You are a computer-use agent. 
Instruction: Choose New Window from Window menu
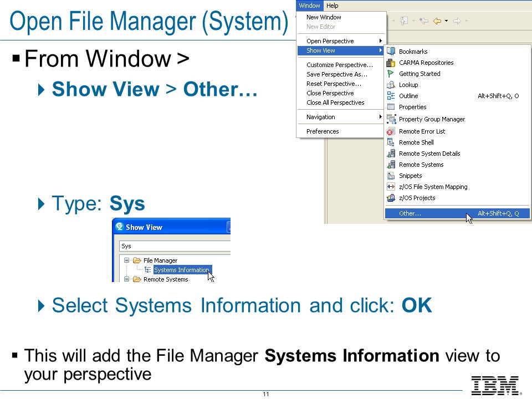tap(324, 17)
